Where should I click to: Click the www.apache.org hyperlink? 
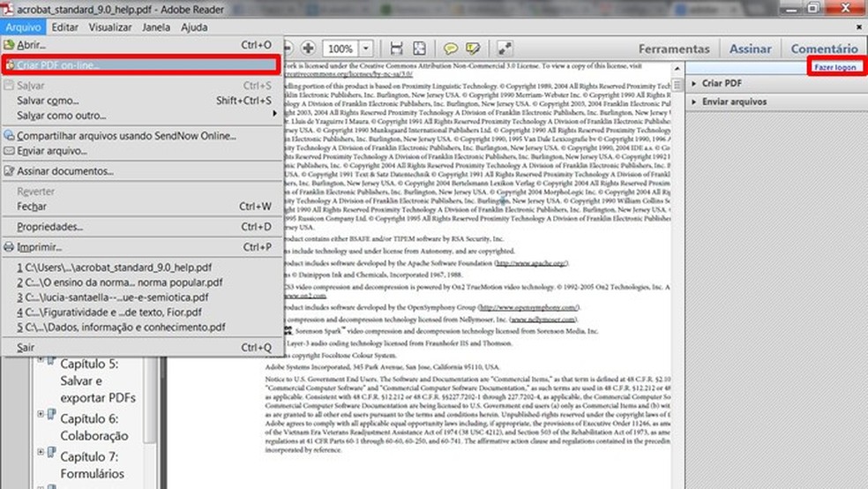pos(531,263)
